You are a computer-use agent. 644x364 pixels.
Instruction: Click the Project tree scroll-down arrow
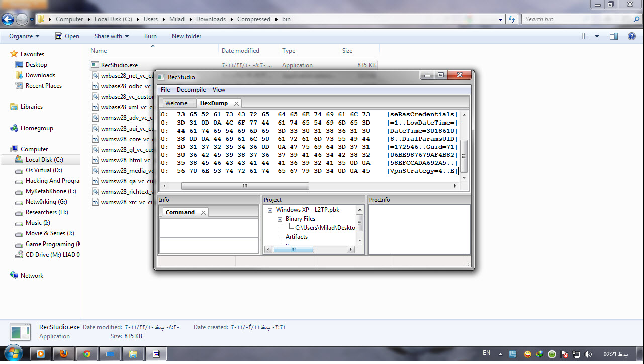click(359, 240)
